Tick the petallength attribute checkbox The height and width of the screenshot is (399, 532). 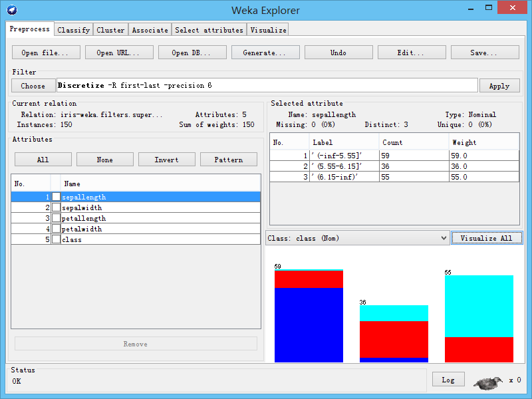(56, 218)
